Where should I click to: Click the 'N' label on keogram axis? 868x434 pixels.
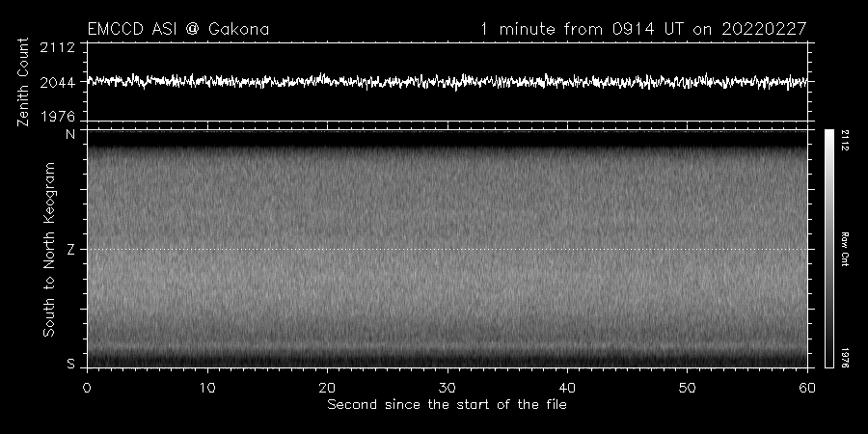(x=70, y=134)
